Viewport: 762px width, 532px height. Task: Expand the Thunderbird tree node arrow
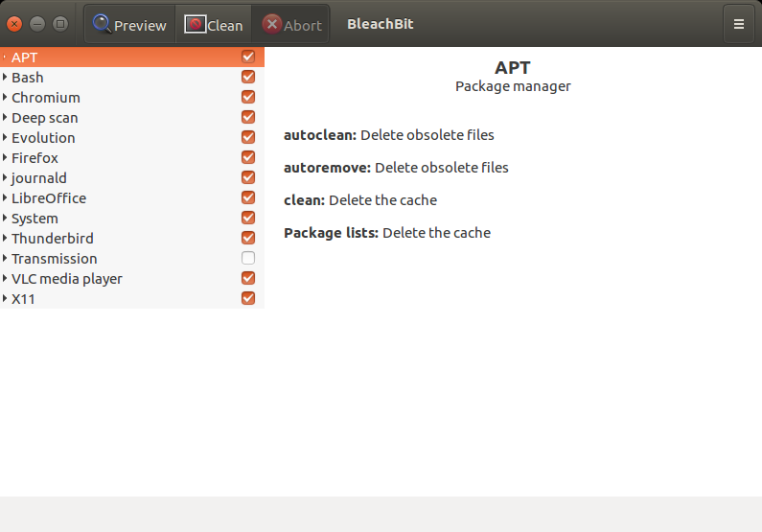pyautogui.click(x=5, y=238)
